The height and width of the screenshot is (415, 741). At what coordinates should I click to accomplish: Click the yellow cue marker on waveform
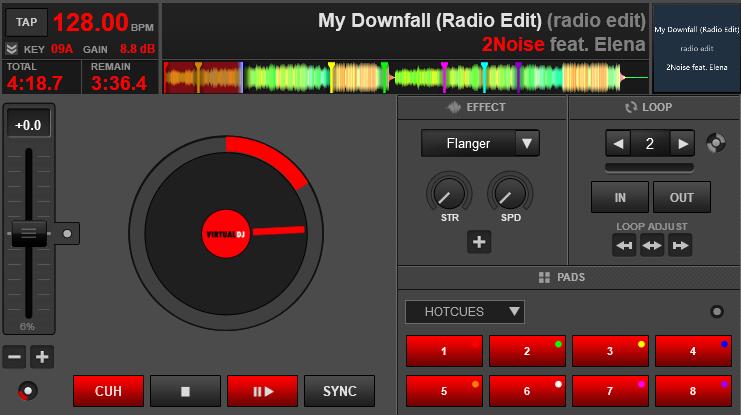coord(331,77)
